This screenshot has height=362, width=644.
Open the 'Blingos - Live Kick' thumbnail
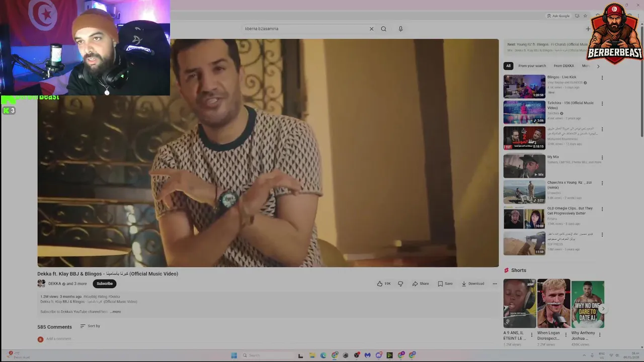click(x=524, y=86)
